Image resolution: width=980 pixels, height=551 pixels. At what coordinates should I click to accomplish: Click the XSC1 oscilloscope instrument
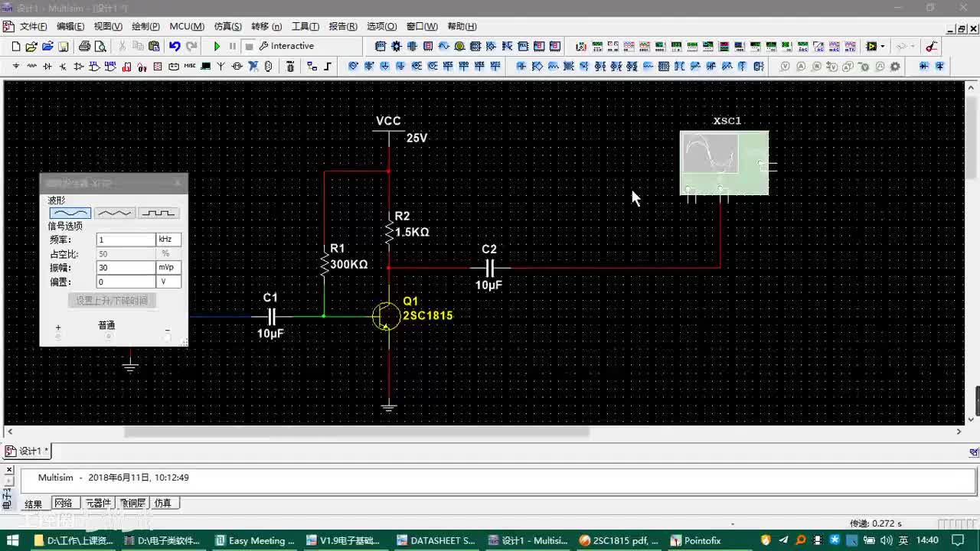[724, 162]
